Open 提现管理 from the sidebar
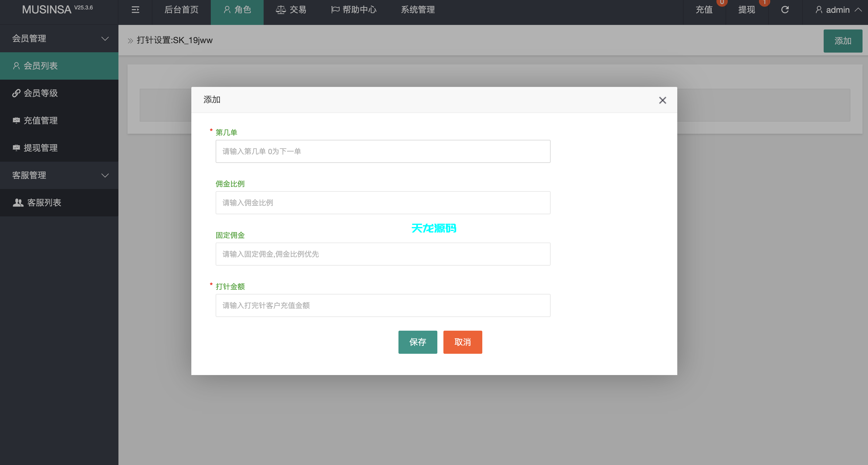This screenshot has height=465, width=868. [16, 148]
